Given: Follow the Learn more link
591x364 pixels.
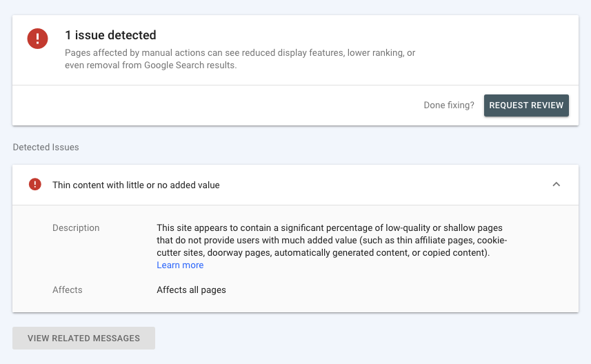Looking at the screenshot, I should tap(180, 265).
